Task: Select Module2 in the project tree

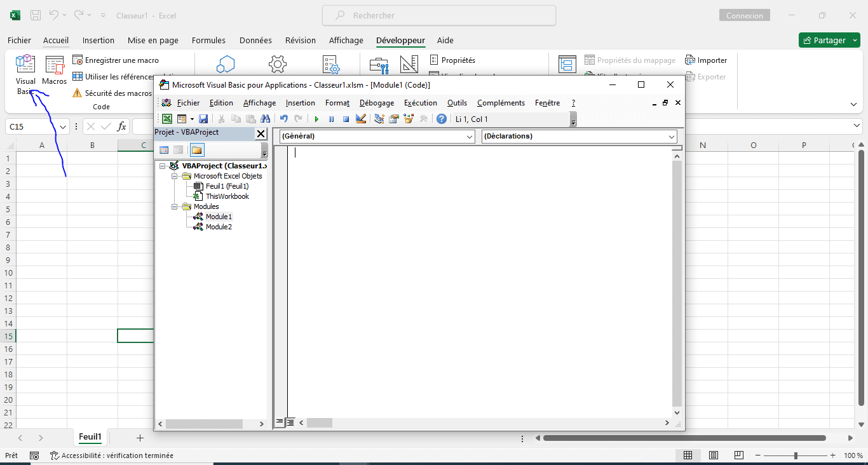Action: tap(219, 227)
